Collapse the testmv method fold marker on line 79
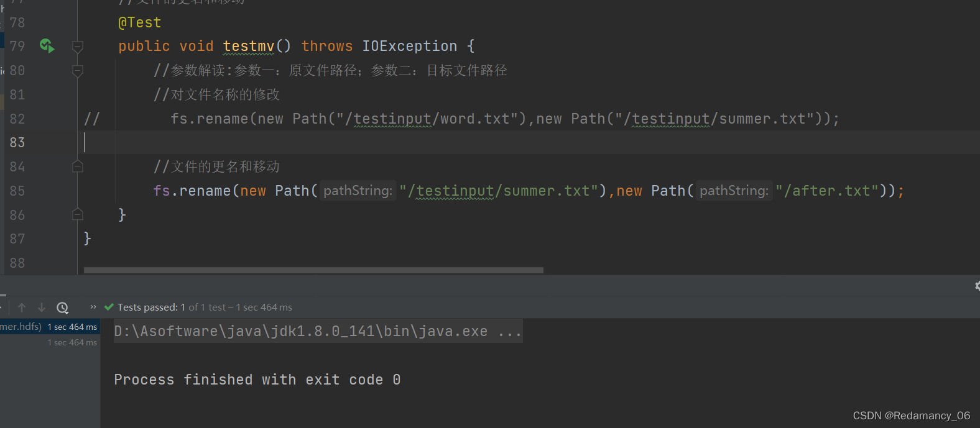980x428 pixels. [78, 47]
